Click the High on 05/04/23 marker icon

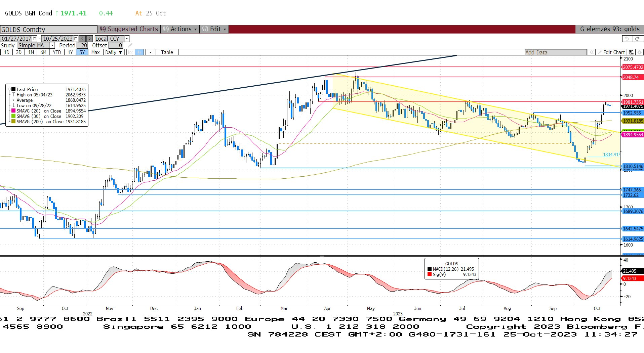(13, 95)
